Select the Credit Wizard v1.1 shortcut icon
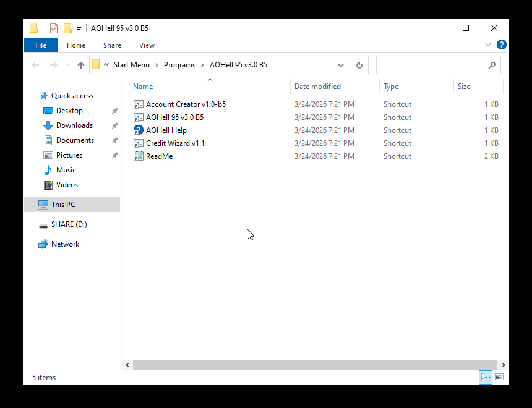Screen dimensions: 532x408 (139, 143)
